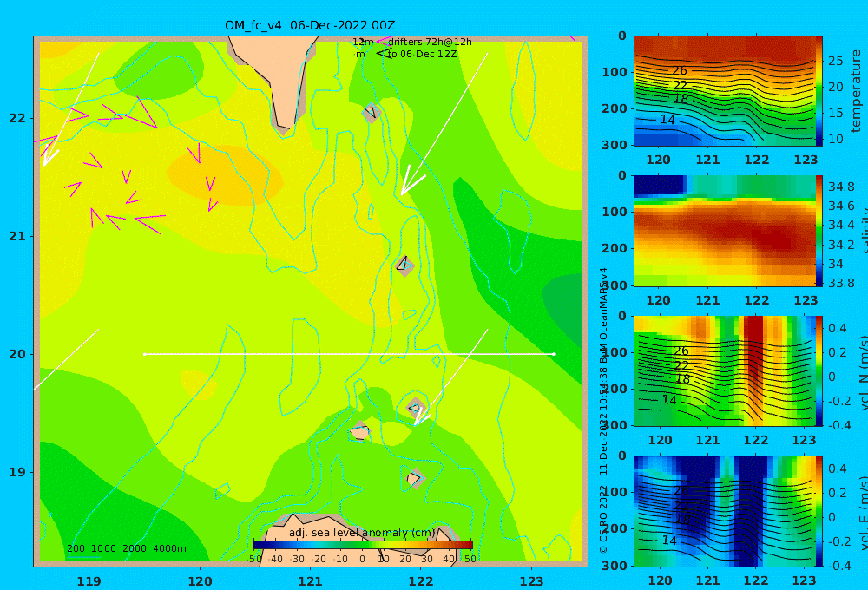Image resolution: width=868 pixels, height=590 pixels.
Task: Select the 'drifters 72h@12h' legend text
Action: point(430,42)
